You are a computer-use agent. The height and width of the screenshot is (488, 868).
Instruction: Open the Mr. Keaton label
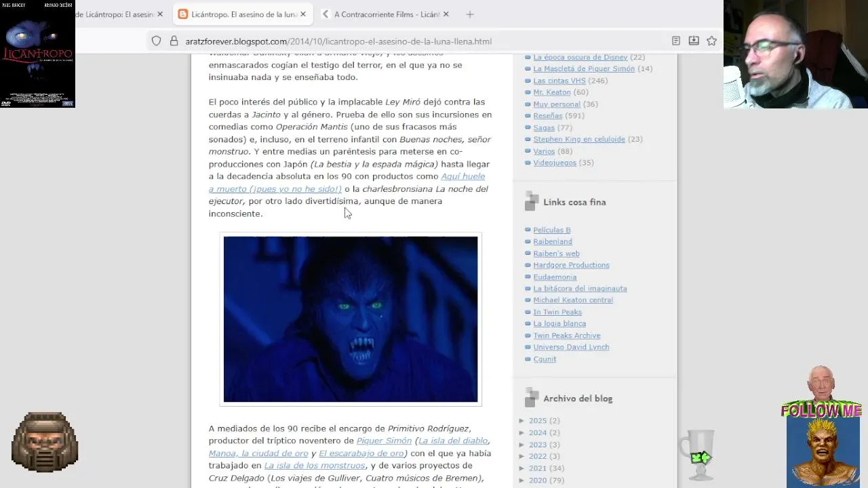(x=552, y=92)
